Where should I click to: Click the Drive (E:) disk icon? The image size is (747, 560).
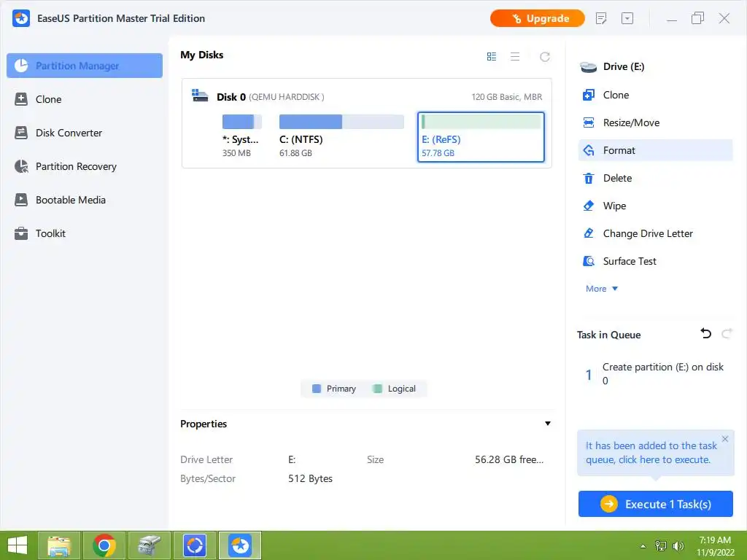click(589, 67)
